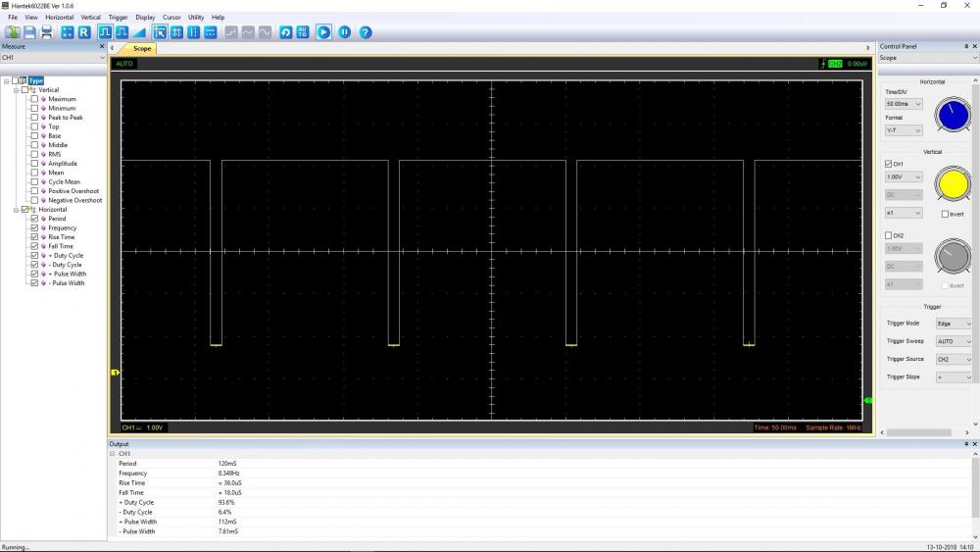Open the Trigger Slope dropdown

[954, 377]
